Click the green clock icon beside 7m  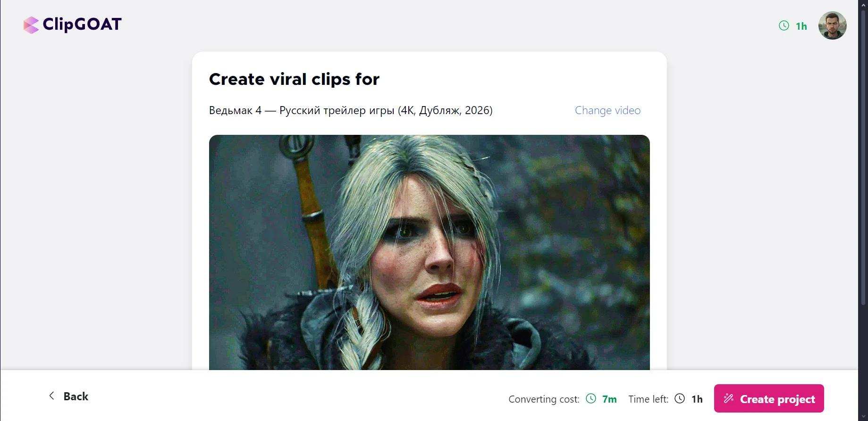tap(591, 398)
